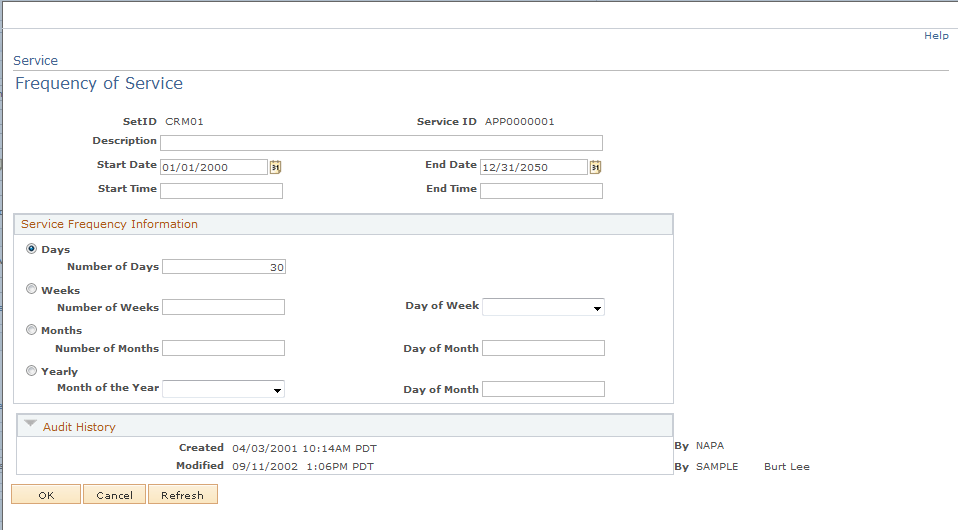This screenshot has width=958, height=530.
Task: Click the Created By value NAPA
Action: (x=710, y=446)
